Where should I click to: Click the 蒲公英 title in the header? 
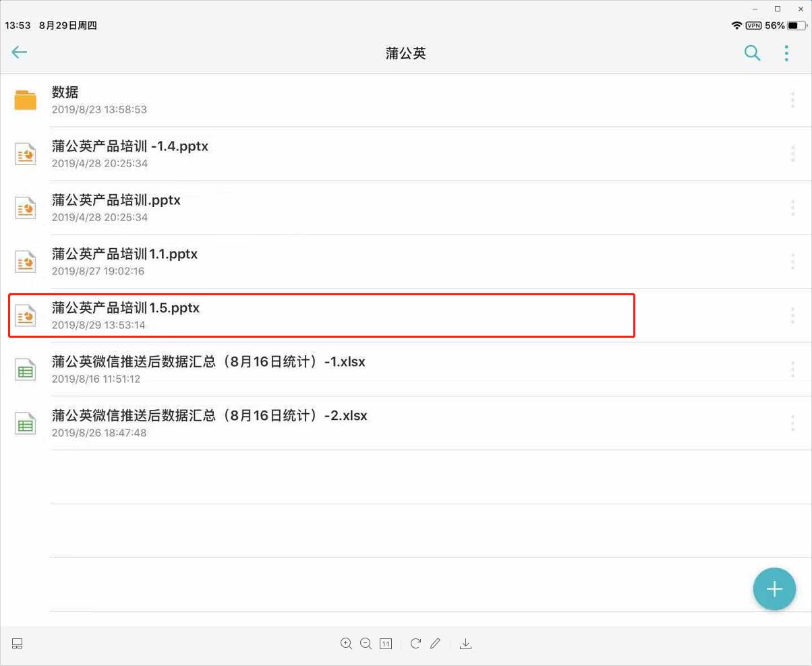tap(405, 53)
